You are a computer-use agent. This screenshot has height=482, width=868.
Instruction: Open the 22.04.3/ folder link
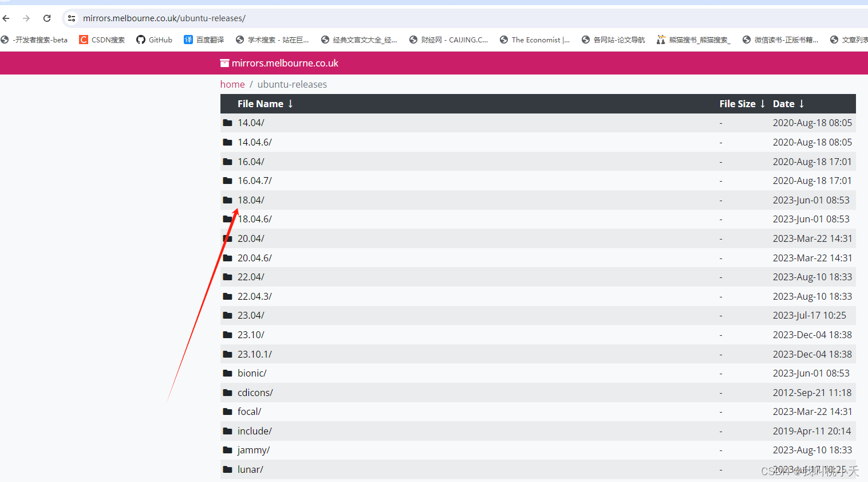click(255, 296)
